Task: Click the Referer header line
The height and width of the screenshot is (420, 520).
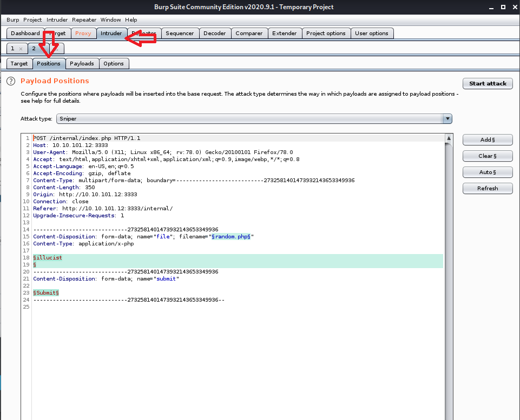Action: 103,208
